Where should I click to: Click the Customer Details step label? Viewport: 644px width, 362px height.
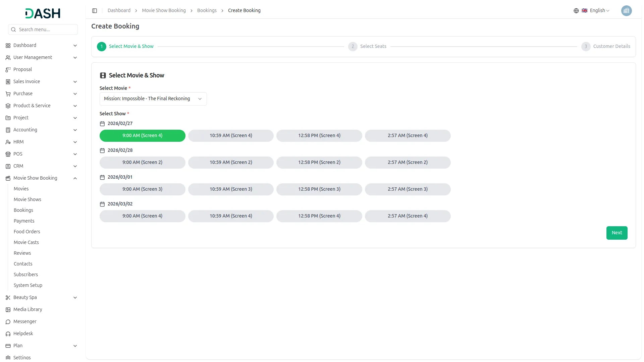pos(611,47)
